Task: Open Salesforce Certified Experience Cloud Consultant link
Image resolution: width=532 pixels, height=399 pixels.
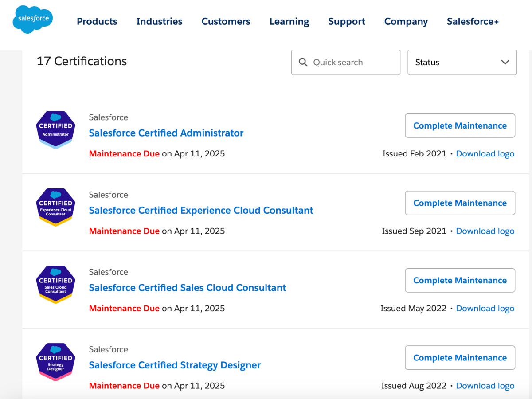Action: pos(201,210)
